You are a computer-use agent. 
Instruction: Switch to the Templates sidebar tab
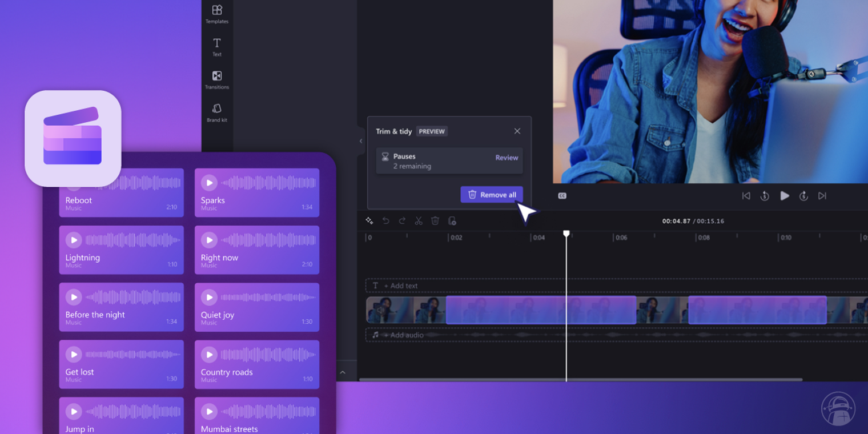click(x=217, y=14)
